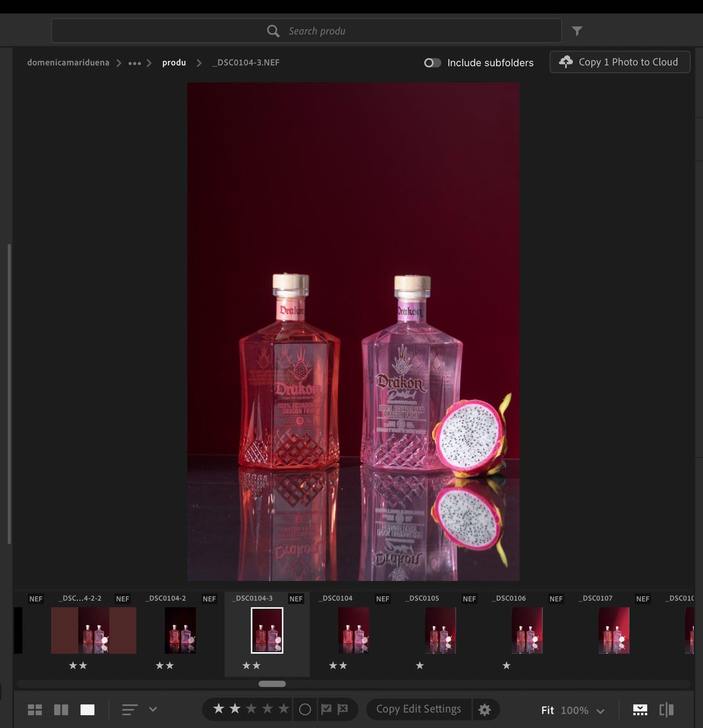Open the _DSC0105 filmstrip thumbnail
703x728 pixels.
(440, 630)
